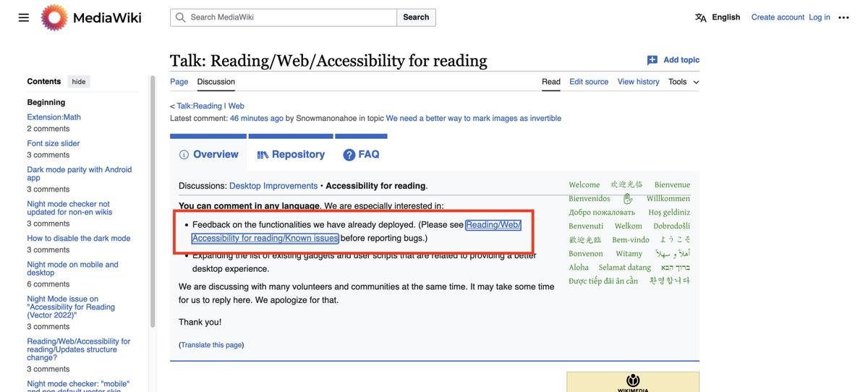This screenshot has width=868, height=392.
Task: Click the MediaWiki sunflower logo
Action: [x=54, y=17]
